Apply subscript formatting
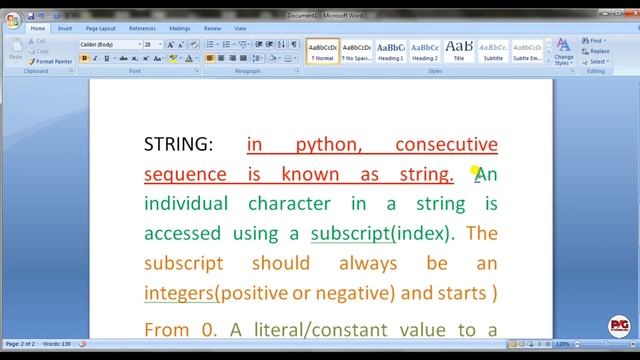640x360 pixels. click(134, 58)
